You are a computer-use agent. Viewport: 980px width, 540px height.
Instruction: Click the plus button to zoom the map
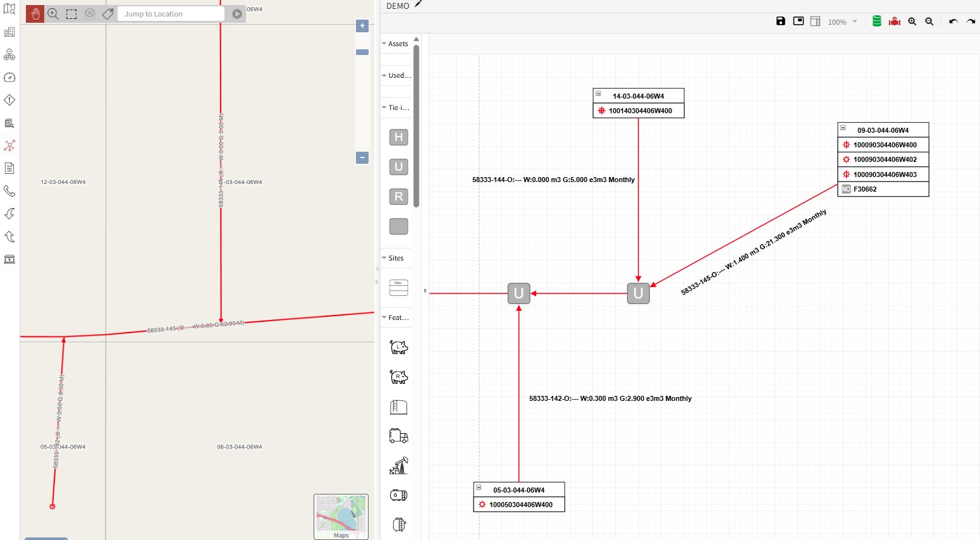[362, 25]
